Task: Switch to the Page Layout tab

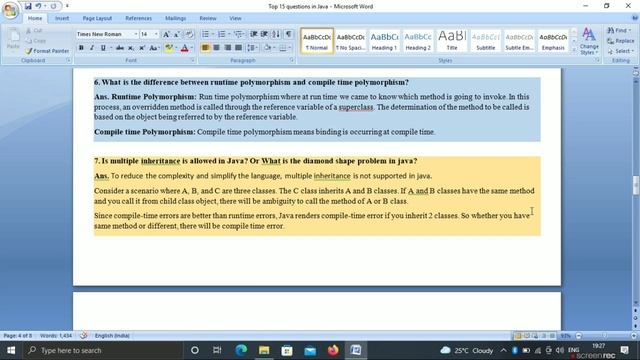Action: tap(97, 18)
